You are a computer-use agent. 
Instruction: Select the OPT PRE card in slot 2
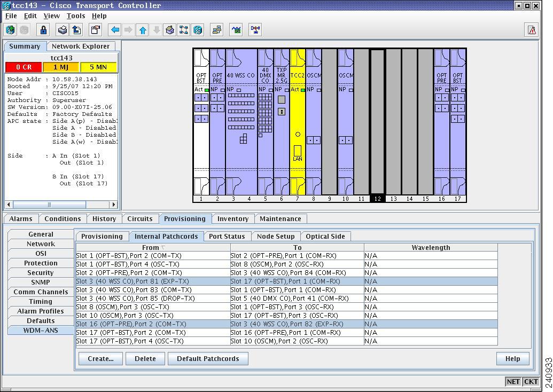click(x=217, y=122)
